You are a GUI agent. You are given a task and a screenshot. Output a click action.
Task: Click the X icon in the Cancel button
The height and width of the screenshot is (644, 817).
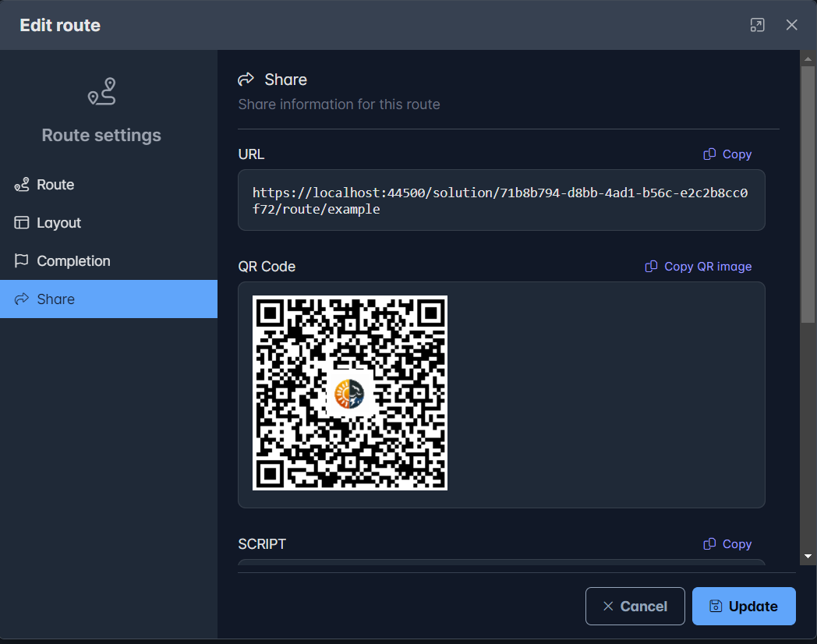608,606
